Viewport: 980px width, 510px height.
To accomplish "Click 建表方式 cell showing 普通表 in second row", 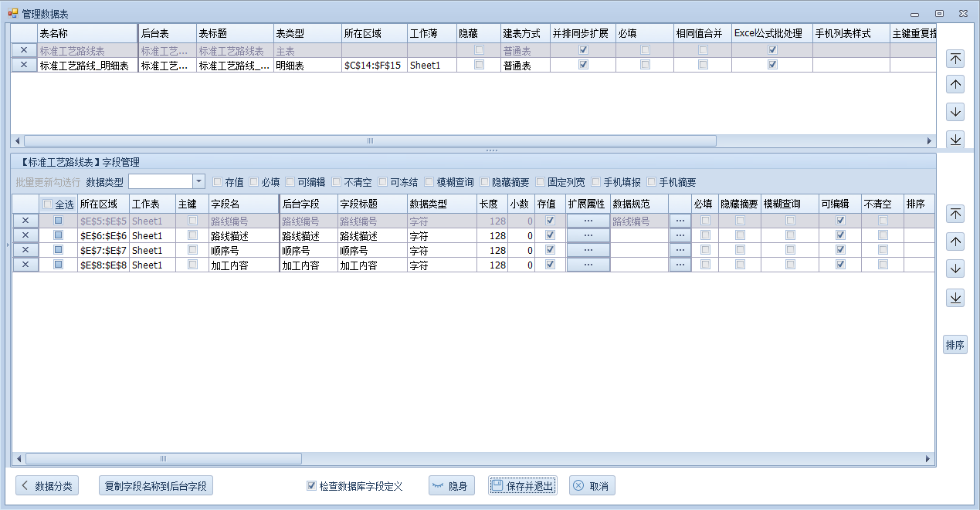I will (x=524, y=66).
